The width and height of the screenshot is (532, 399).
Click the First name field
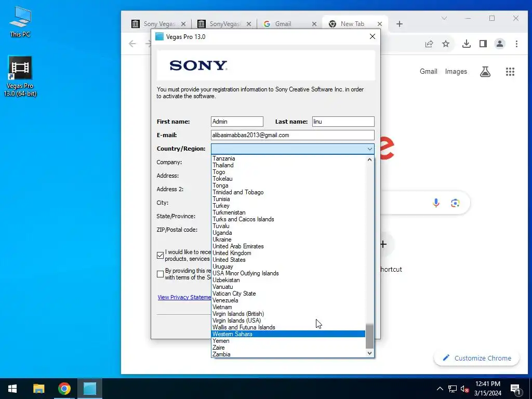(237, 122)
